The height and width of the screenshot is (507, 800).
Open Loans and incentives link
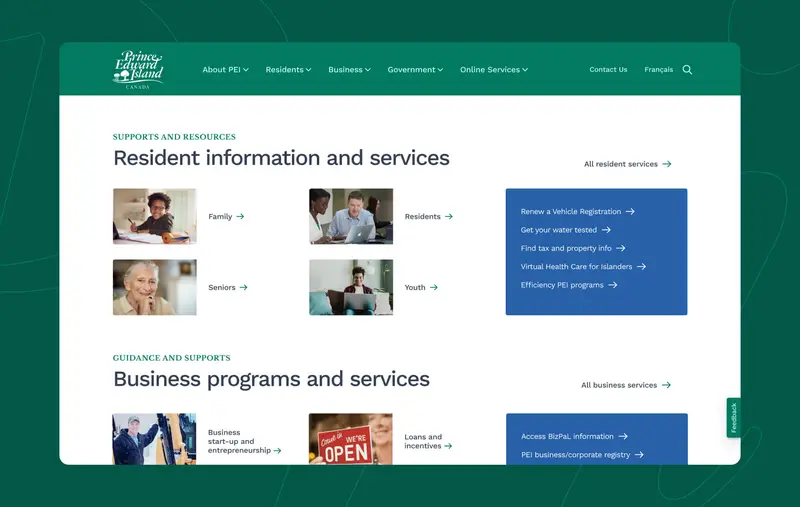click(423, 442)
